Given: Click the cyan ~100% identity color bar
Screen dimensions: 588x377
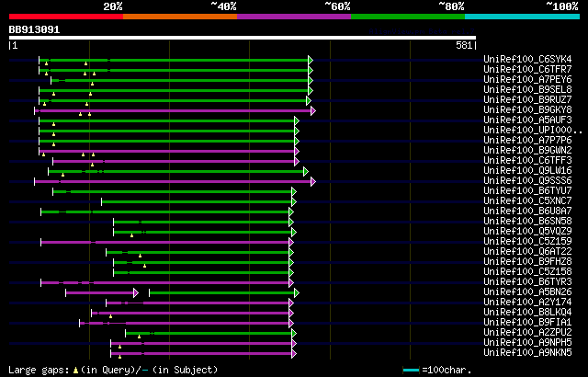Looking at the screenshot, I should click(x=523, y=17).
